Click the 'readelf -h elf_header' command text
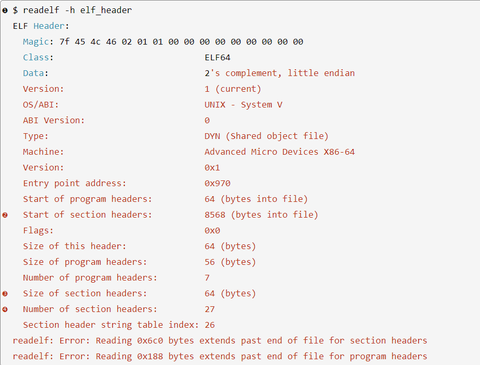 coord(77,10)
